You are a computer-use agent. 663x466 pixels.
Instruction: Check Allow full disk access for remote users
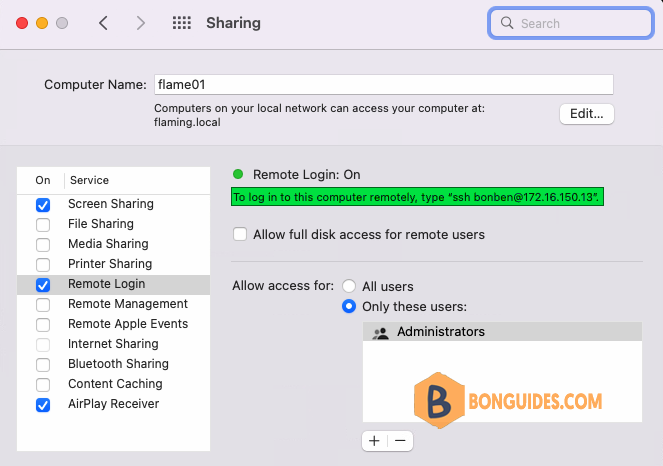coord(240,234)
